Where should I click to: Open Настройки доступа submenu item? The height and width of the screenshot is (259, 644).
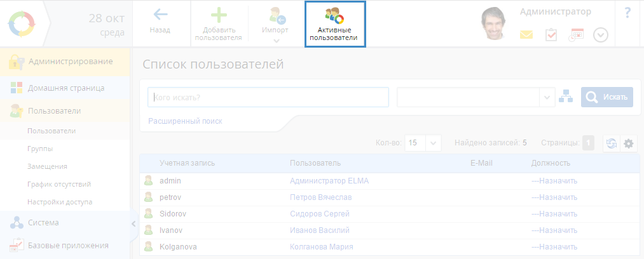60,202
